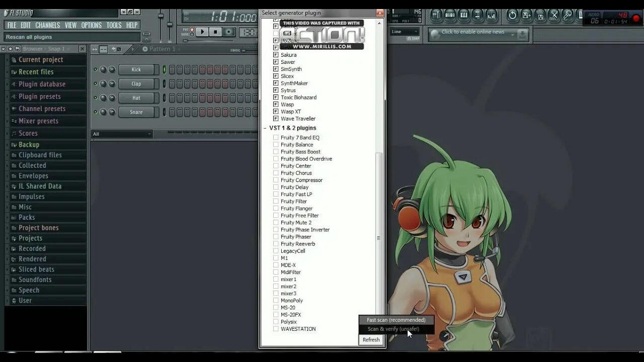This screenshot has width=644, height=362.
Task: Select Song mode radio button
Action: [192, 34]
